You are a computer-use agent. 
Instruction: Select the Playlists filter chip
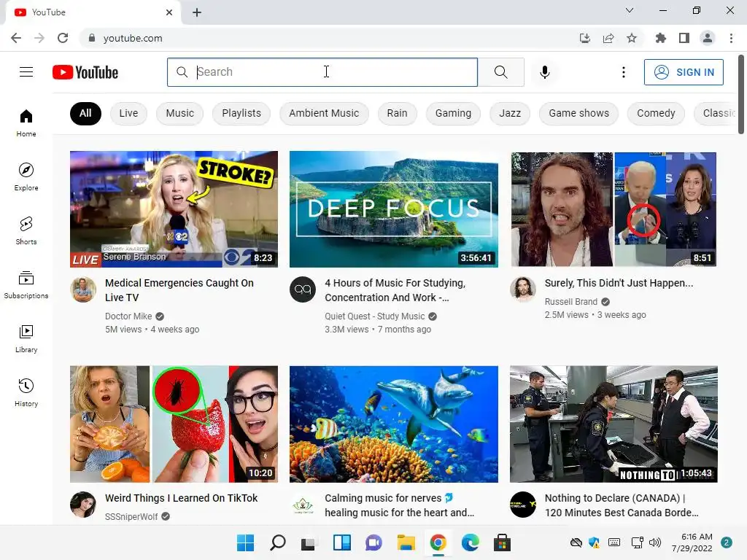[x=241, y=113]
